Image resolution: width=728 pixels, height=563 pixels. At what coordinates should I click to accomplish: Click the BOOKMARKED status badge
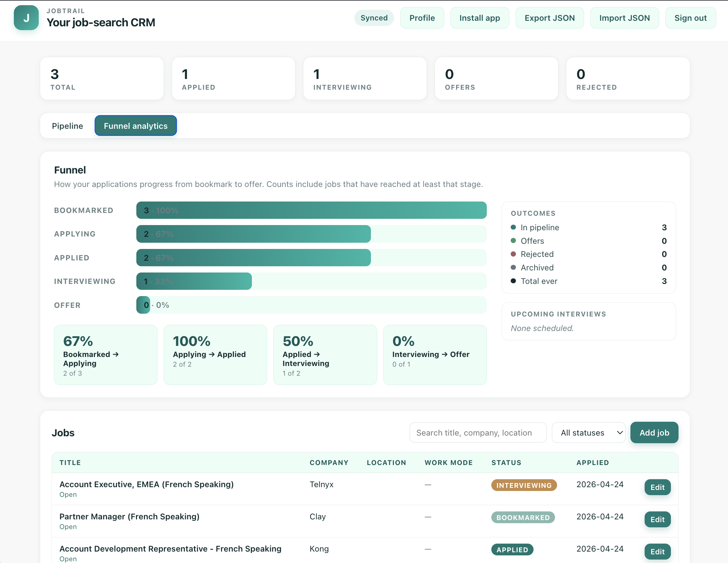pyautogui.click(x=523, y=517)
